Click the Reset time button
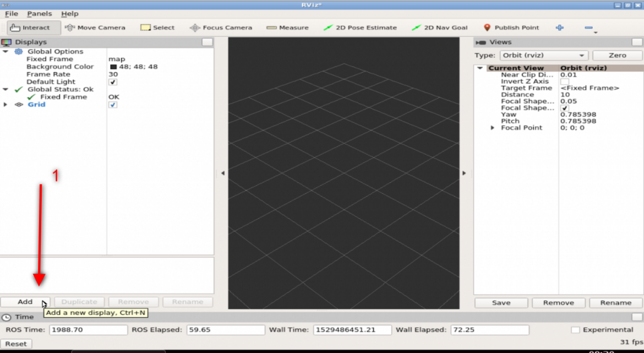644x353 pixels. tap(15, 344)
